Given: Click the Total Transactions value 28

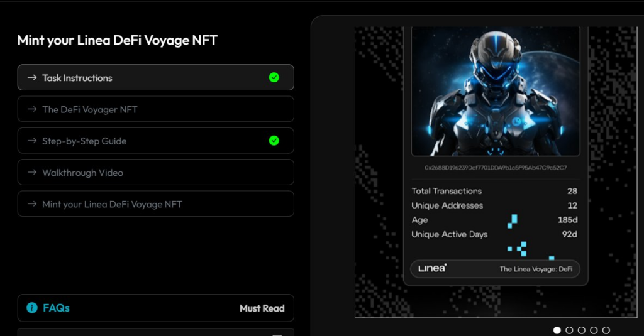Looking at the screenshot, I should click(x=572, y=191).
